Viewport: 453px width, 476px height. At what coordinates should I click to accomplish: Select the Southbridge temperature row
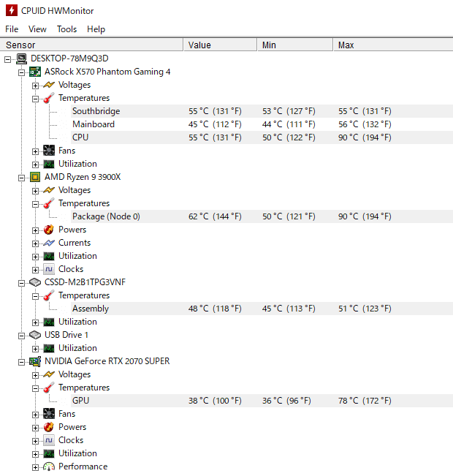[x=262, y=111]
